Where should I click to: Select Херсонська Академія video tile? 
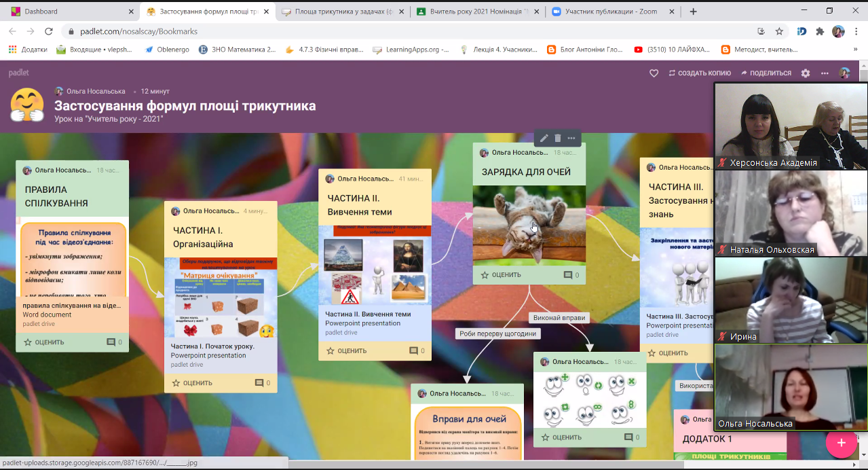(x=791, y=126)
